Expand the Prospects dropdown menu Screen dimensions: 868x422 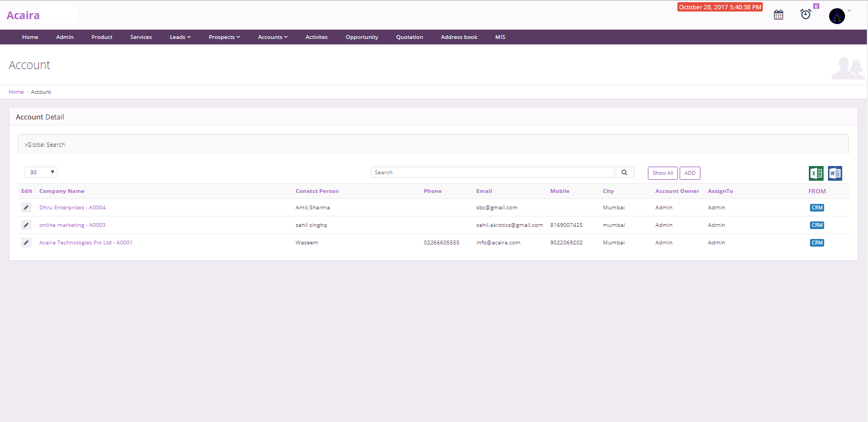[224, 37]
